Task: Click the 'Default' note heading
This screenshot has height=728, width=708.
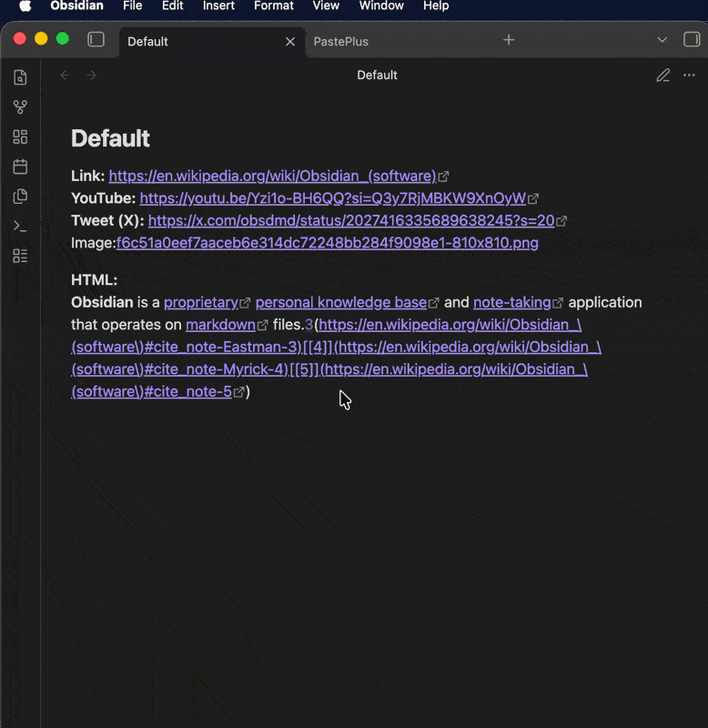Action: pyautogui.click(x=110, y=138)
